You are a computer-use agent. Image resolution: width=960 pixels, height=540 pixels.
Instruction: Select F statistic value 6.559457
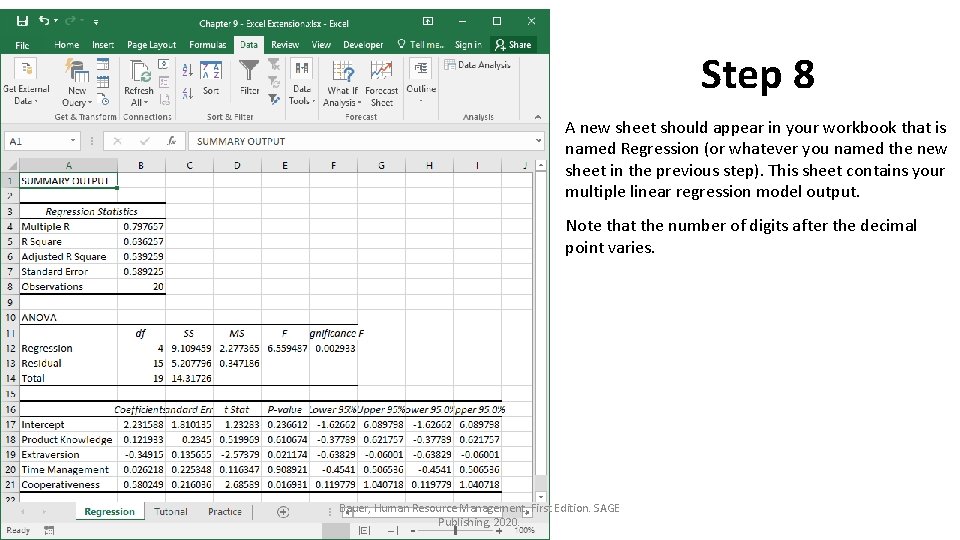coord(285,348)
